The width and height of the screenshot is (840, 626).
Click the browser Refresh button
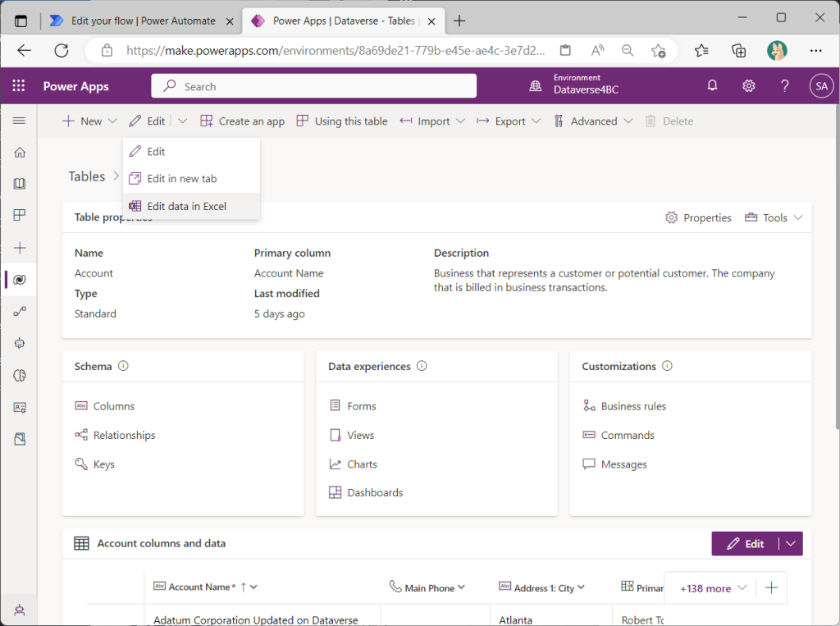click(x=62, y=50)
